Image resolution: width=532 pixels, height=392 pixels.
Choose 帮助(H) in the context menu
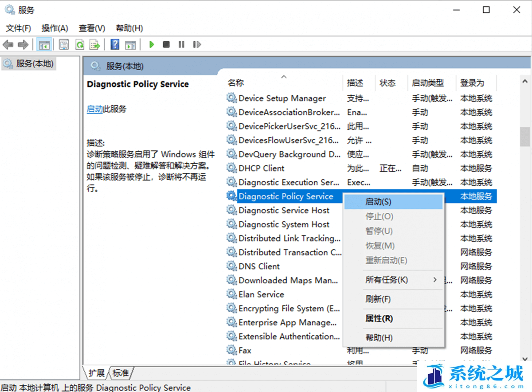tap(394, 338)
